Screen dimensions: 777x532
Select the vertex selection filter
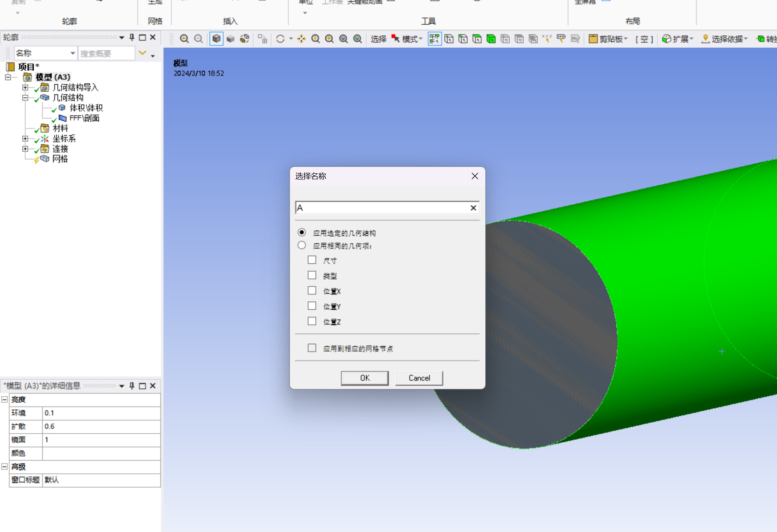(x=449, y=39)
